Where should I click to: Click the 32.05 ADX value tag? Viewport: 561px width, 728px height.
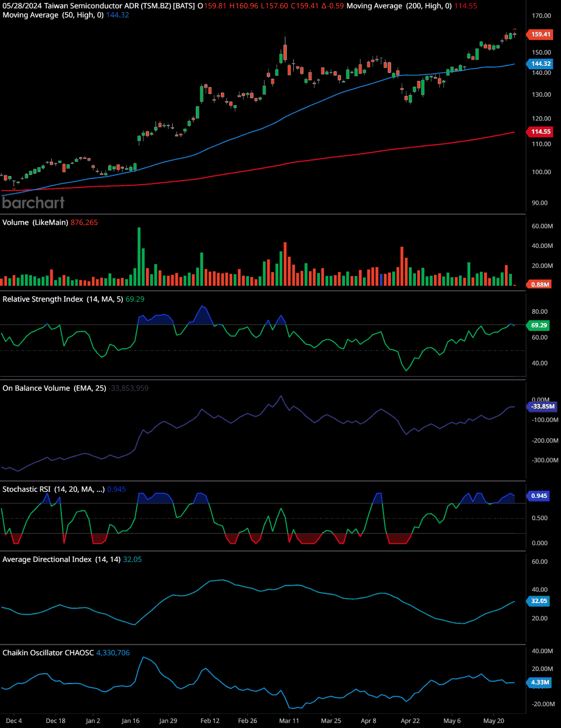click(539, 601)
